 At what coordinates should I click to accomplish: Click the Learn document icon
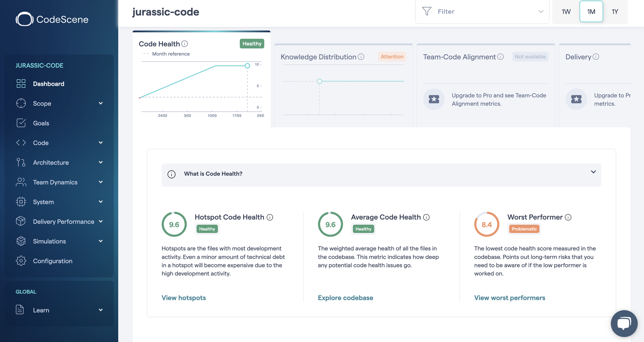click(20, 310)
